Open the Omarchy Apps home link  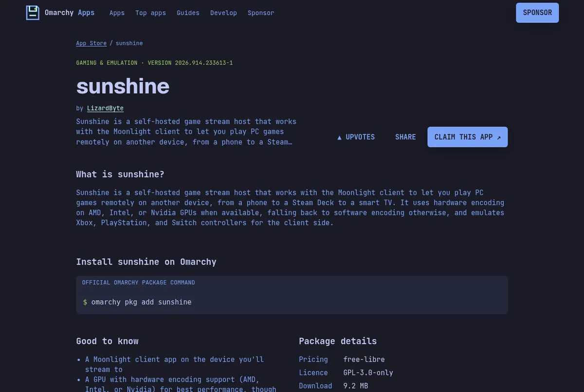click(60, 13)
